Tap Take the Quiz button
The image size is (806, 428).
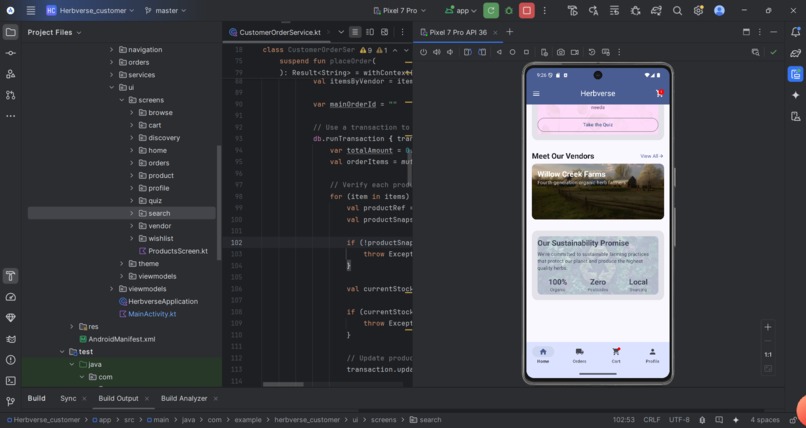598,125
